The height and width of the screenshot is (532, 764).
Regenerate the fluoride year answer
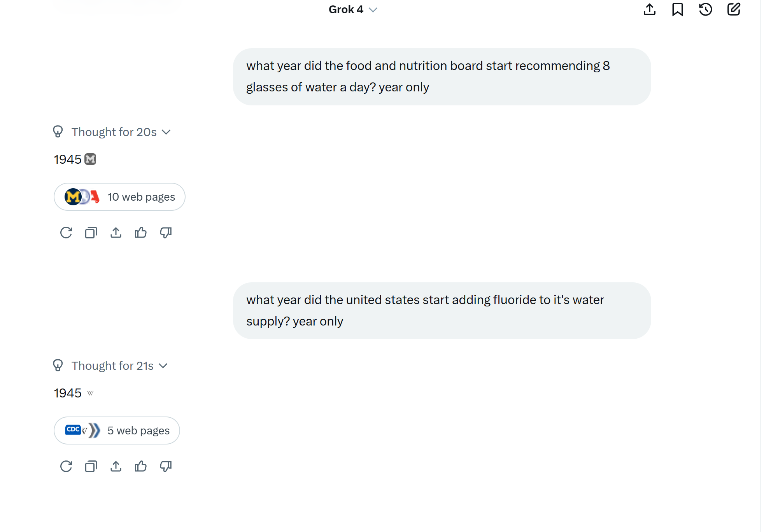pyautogui.click(x=66, y=466)
